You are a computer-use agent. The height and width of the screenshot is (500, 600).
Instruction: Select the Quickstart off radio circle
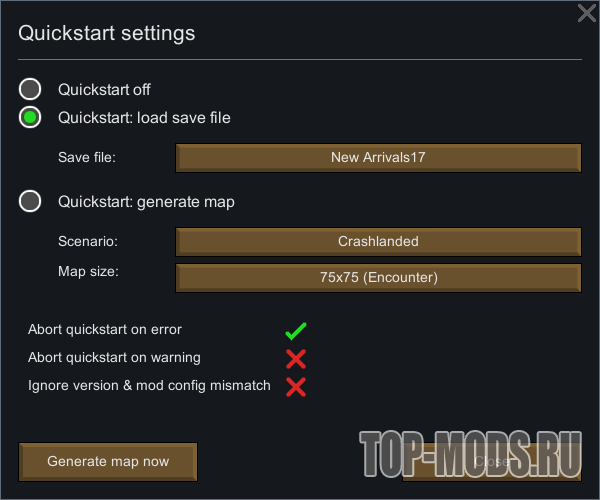pyautogui.click(x=30, y=89)
